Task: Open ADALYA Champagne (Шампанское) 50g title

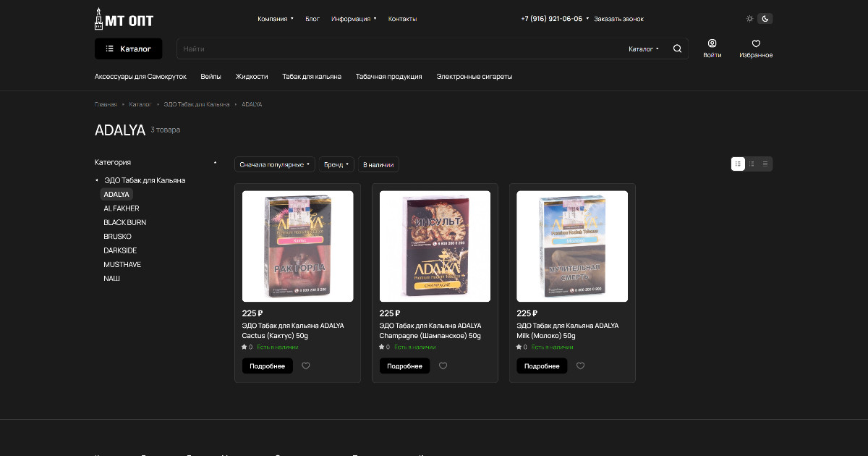Action: click(x=430, y=331)
